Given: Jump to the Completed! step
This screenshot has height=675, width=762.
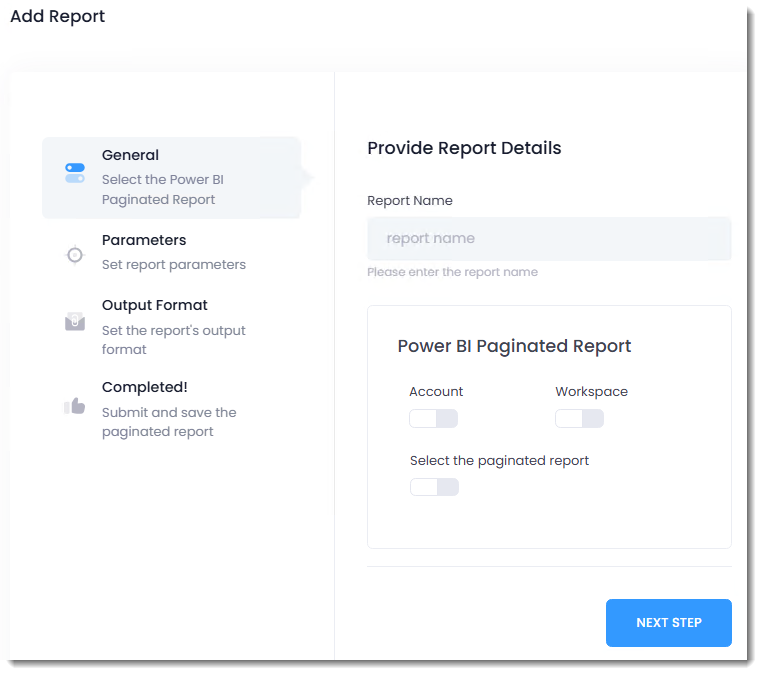Looking at the screenshot, I should tap(144, 387).
